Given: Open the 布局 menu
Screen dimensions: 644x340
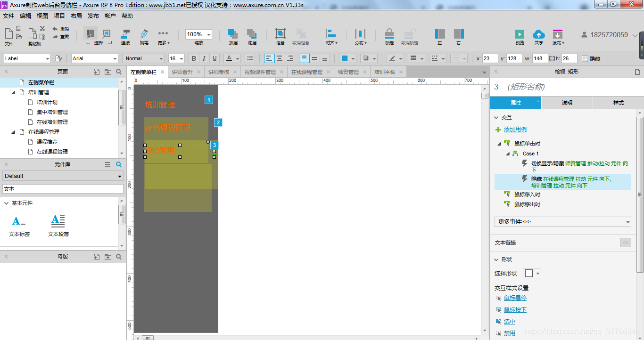Looking at the screenshot, I should point(76,16).
